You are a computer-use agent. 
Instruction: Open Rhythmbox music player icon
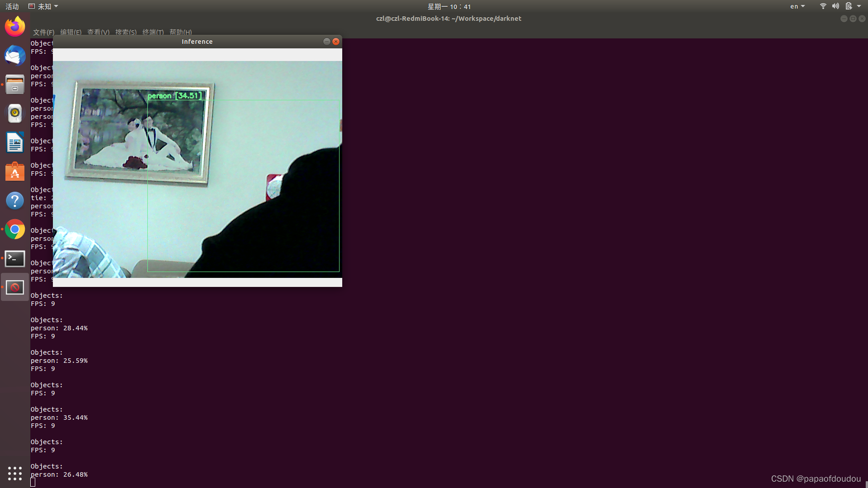click(x=15, y=113)
